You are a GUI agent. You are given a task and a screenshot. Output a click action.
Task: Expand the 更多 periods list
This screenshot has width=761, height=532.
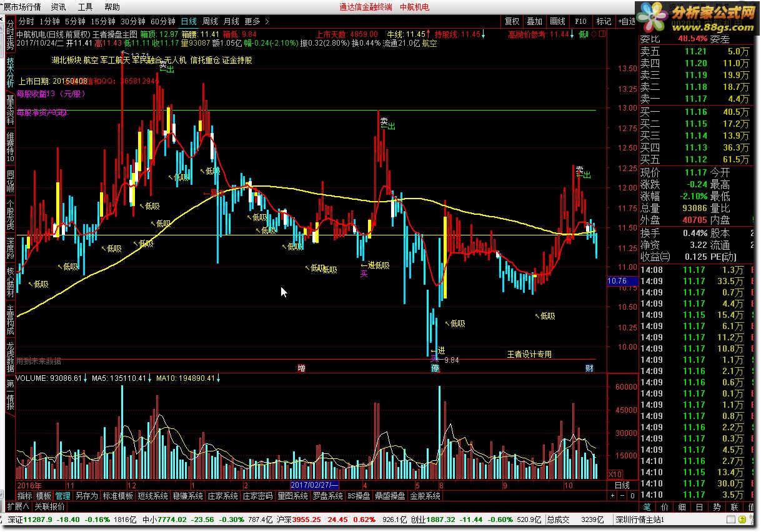257,21
